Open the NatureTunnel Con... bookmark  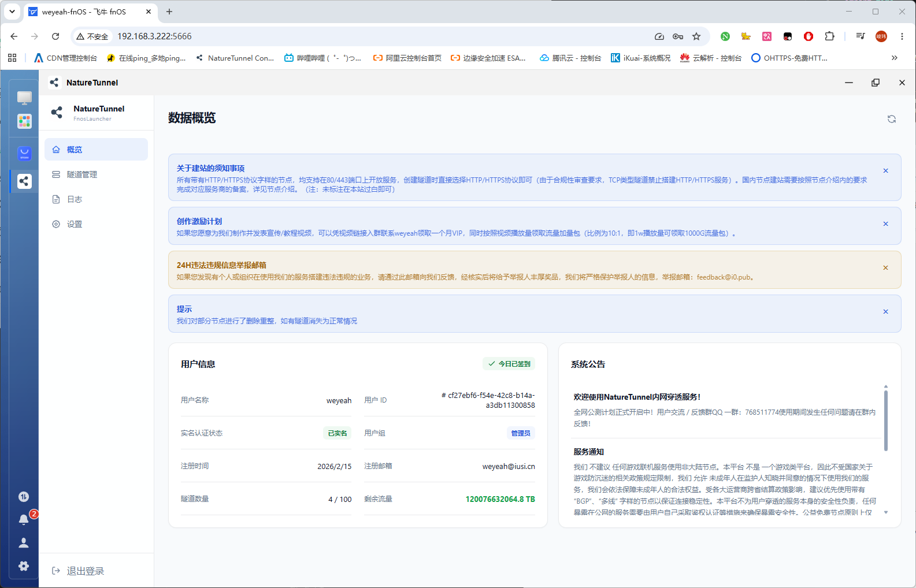coord(235,58)
